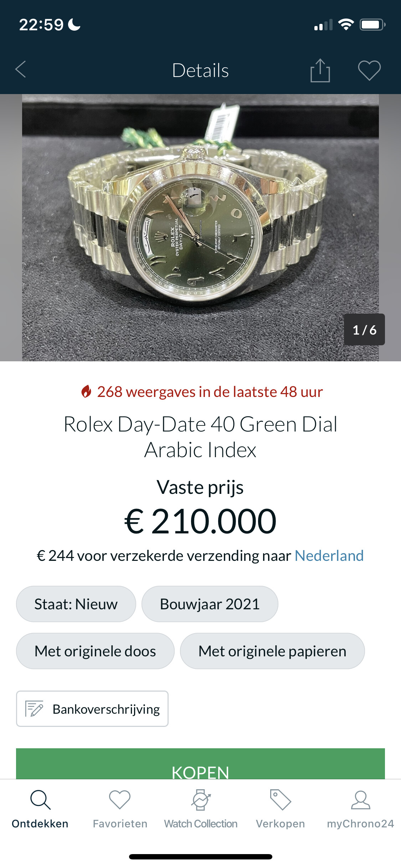Select the Staat: Nieuw chip
The height and width of the screenshot is (868, 401).
click(76, 604)
